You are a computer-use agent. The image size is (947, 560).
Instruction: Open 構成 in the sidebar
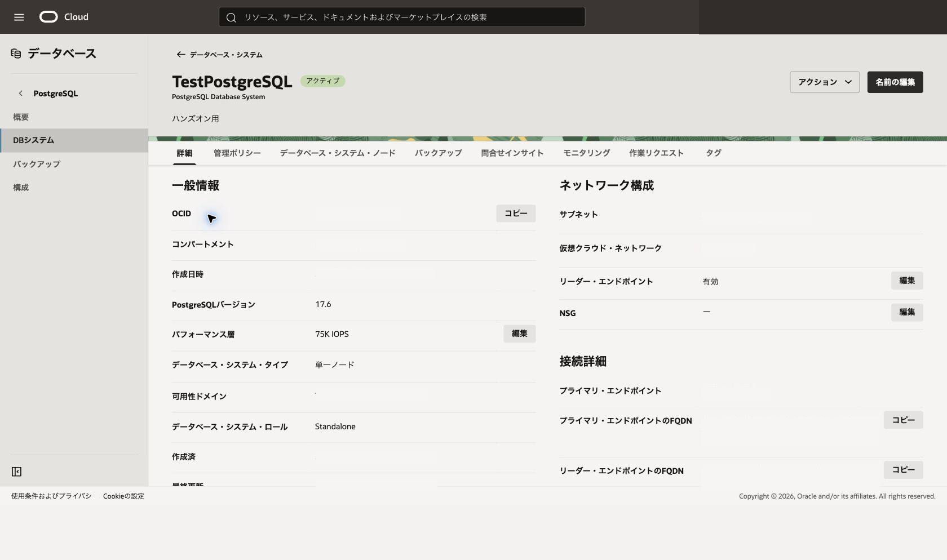pos(21,188)
